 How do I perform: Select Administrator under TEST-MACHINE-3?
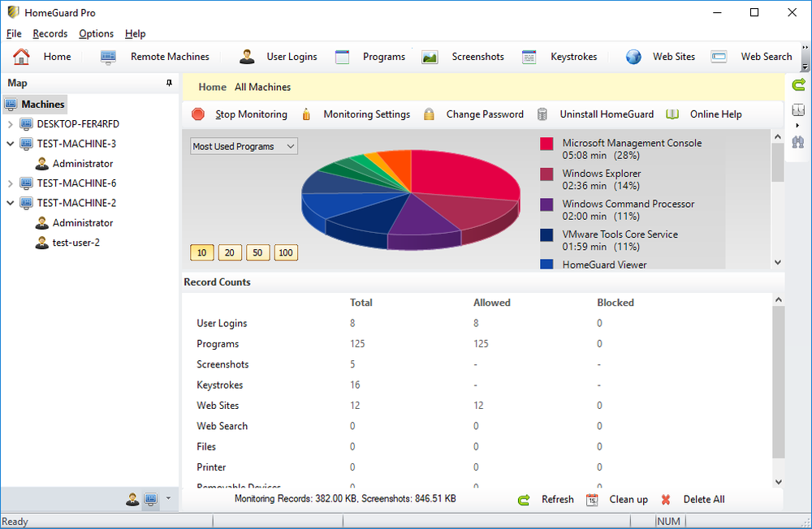(x=82, y=164)
